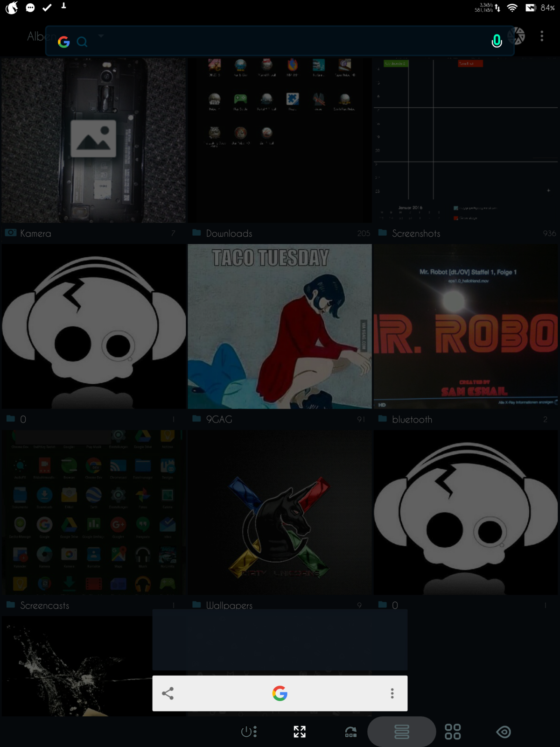Image resolution: width=560 pixels, height=747 pixels.
Task: Open the power menu in navigation bar
Action: [x=249, y=732]
